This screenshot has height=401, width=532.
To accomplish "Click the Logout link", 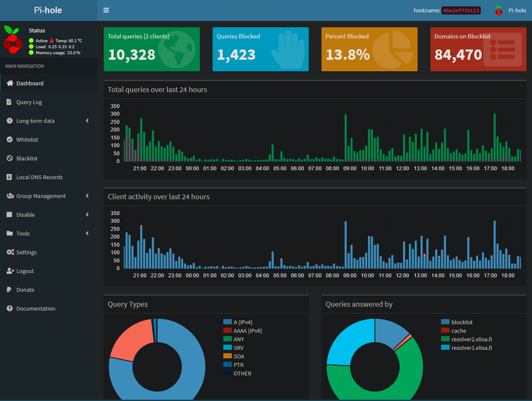I will pos(49,271).
